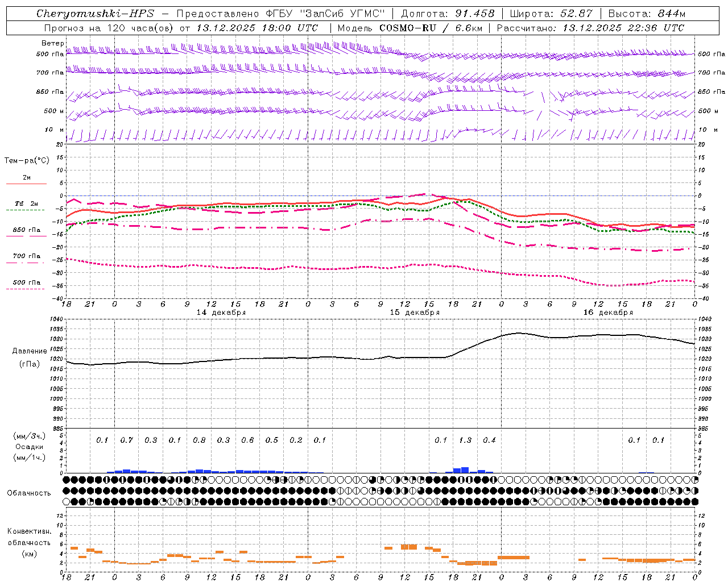The height and width of the screenshot is (582, 728).
Task: Click the precipitation value 1.3
Action: (x=465, y=440)
